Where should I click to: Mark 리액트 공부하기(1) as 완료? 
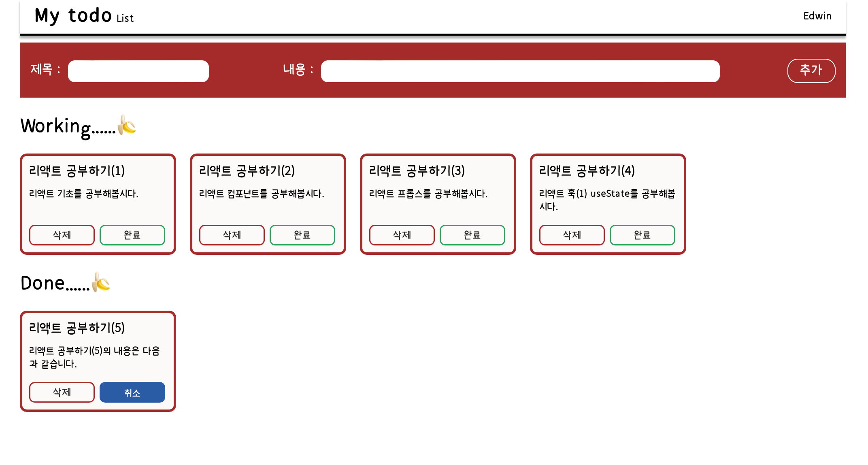(132, 235)
